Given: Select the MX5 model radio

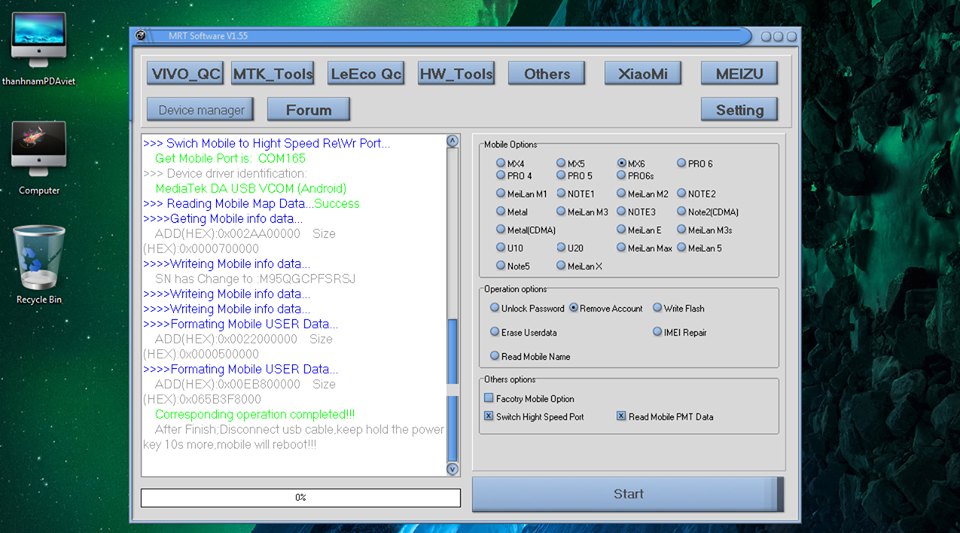Looking at the screenshot, I should (561, 163).
